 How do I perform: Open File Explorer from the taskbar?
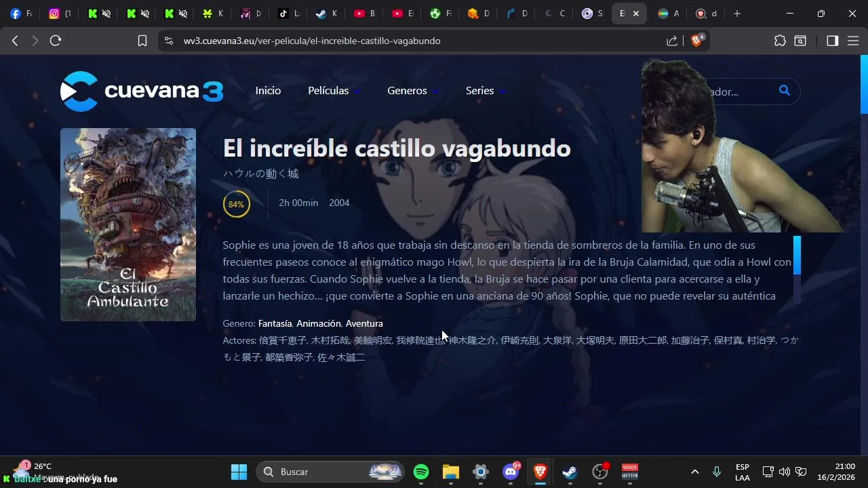click(x=451, y=472)
